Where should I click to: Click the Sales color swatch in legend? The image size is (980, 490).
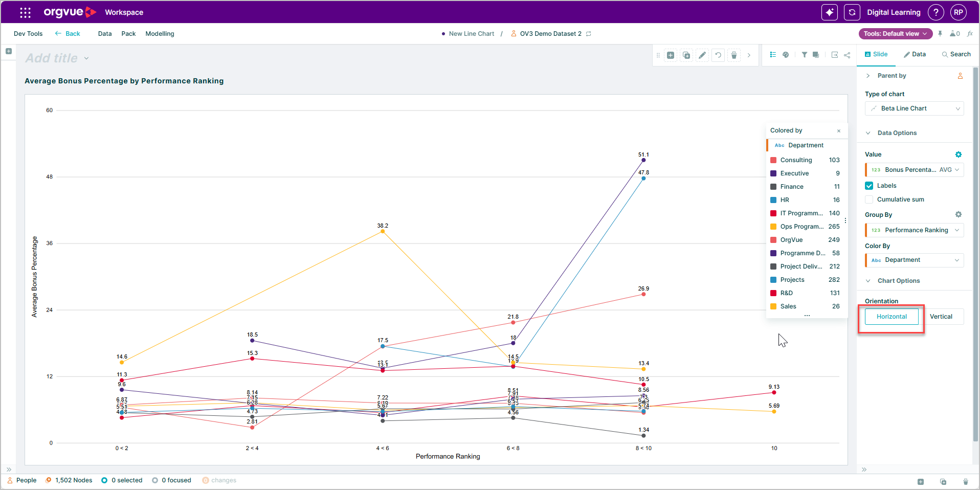773,306
